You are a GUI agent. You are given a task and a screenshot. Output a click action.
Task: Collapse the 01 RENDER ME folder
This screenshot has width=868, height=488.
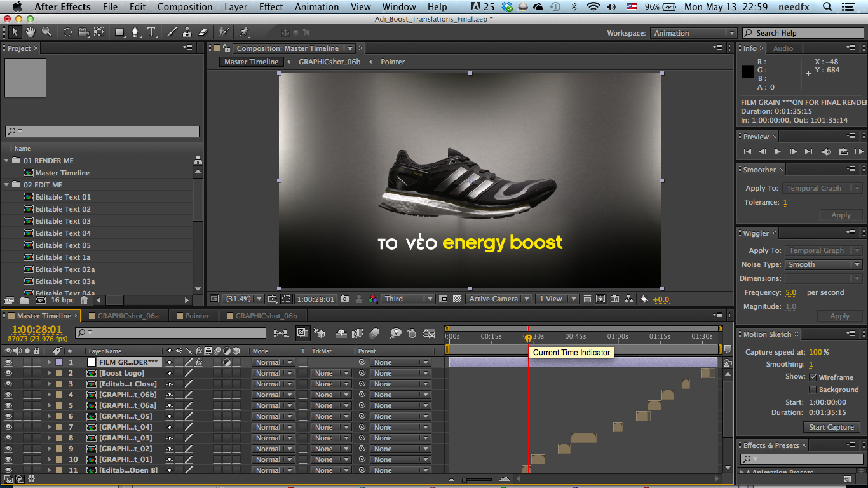[6, 161]
